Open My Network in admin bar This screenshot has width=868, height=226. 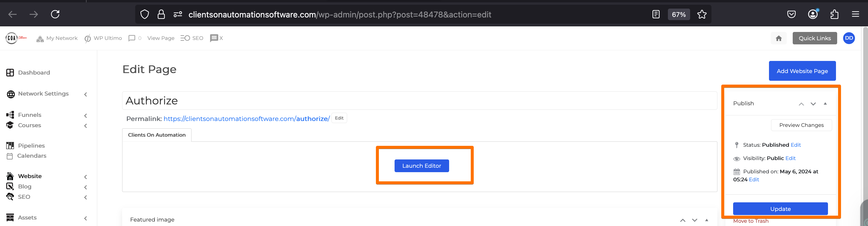coord(57,38)
